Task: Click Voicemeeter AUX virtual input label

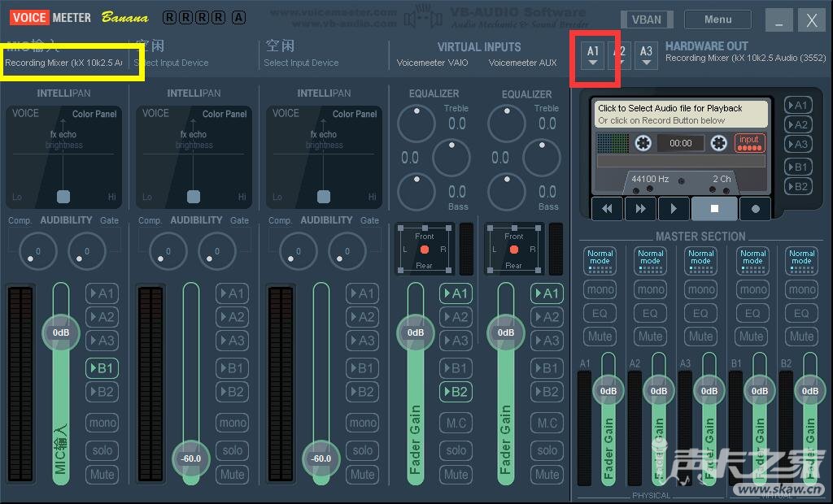Action: [523, 63]
